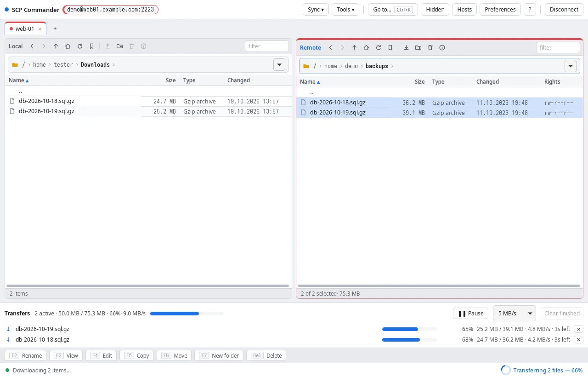
Task: Jump to home folder in Remote panel
Action: [x=367, y=47]
